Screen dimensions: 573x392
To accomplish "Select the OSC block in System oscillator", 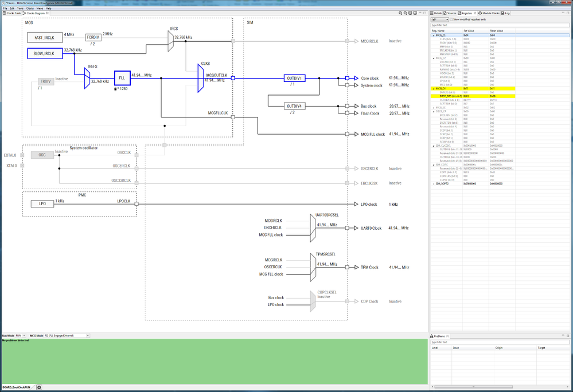I will tap(42, 155).
